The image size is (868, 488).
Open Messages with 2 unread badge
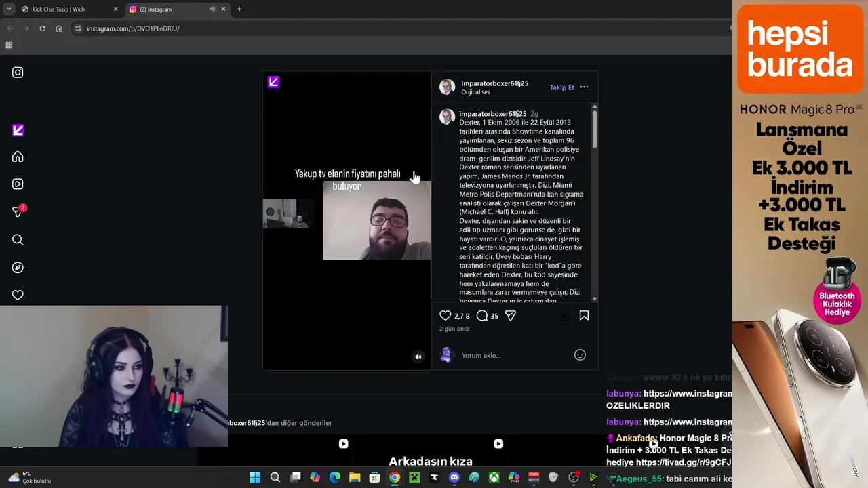click(x=18, y=211)
